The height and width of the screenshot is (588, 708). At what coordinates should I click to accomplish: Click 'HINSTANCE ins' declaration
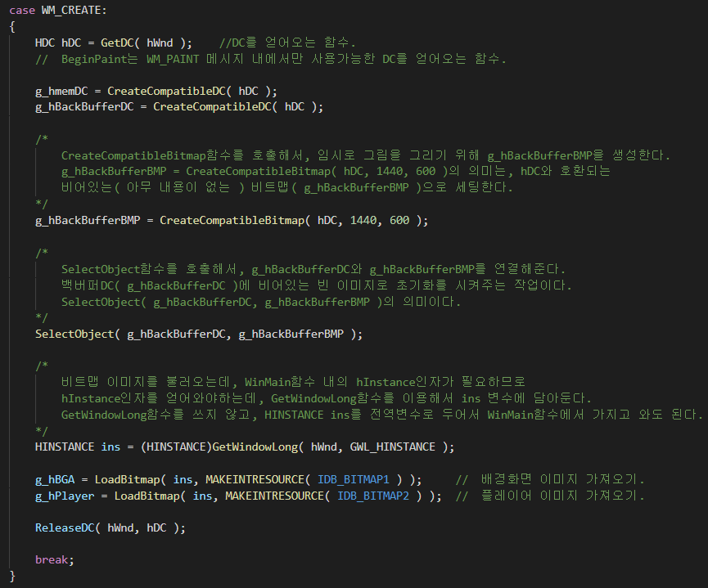(x=78, y=447)
